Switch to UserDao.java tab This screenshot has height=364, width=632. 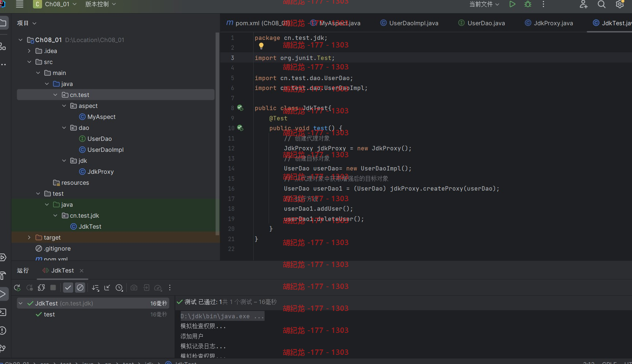pos(482,23)
